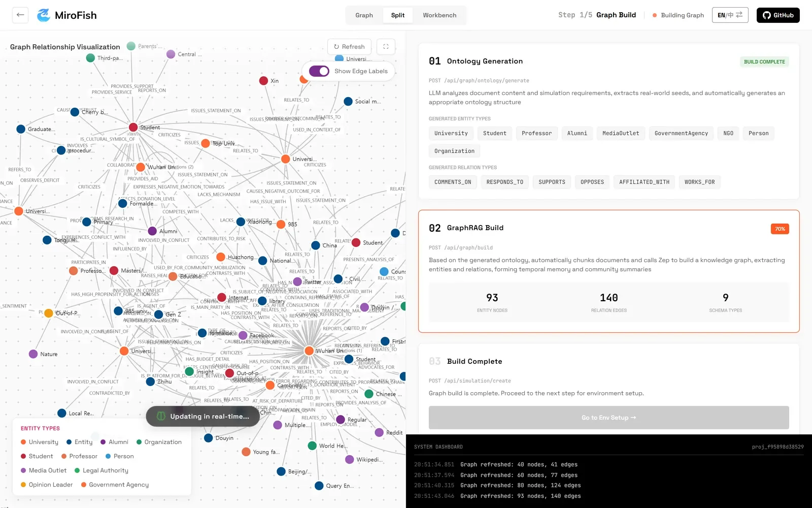Click the MediaOutlet entity type tag

(621, 133)
